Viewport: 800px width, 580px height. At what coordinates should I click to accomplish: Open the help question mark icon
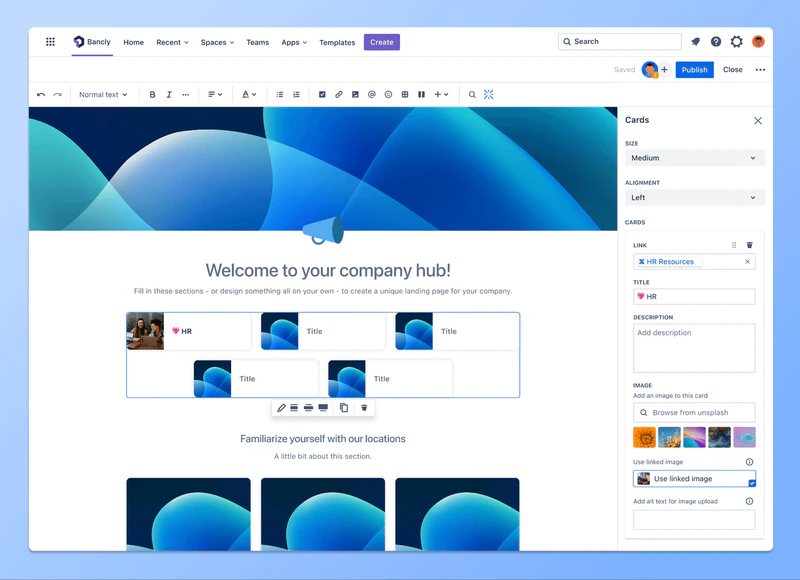pyautogui.click(x=716, y=42)
